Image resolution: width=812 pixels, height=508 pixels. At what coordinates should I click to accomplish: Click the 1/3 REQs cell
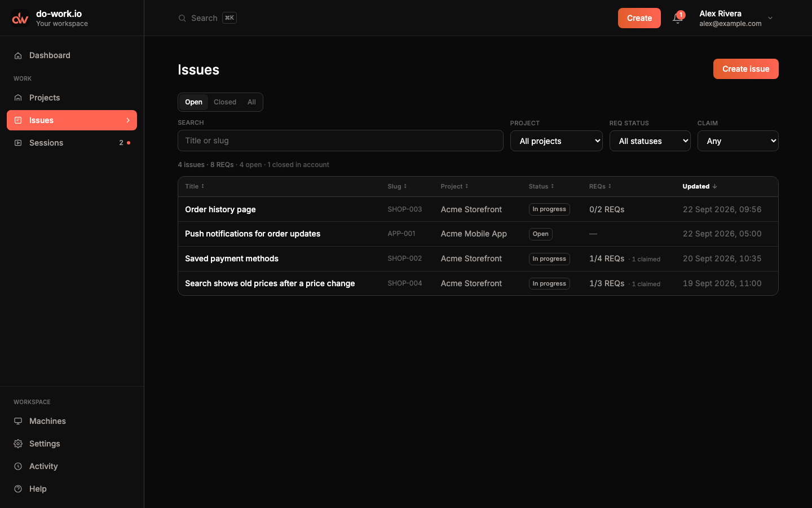607,283
